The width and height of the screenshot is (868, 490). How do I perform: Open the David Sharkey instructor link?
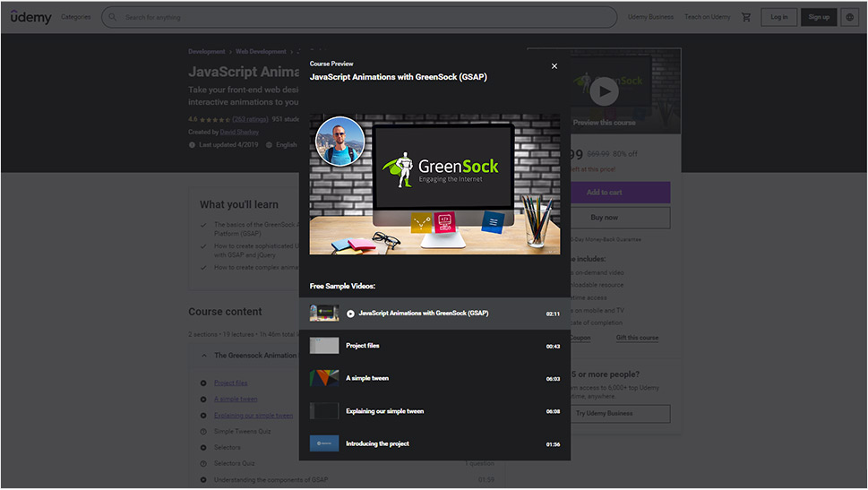click(x=239, y=133)
